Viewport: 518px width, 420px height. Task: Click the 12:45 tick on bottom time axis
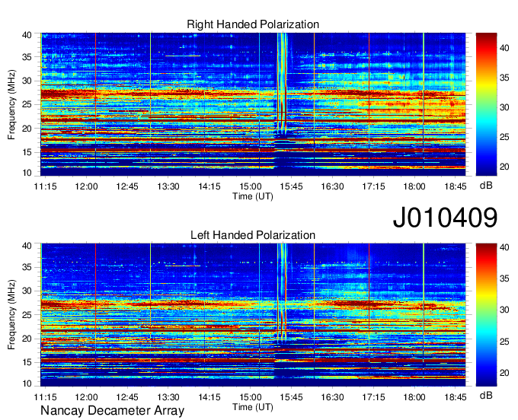(127, 397)
